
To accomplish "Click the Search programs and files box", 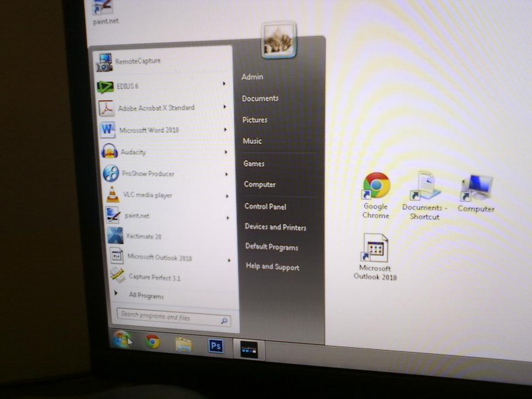I will coord(169,317).
